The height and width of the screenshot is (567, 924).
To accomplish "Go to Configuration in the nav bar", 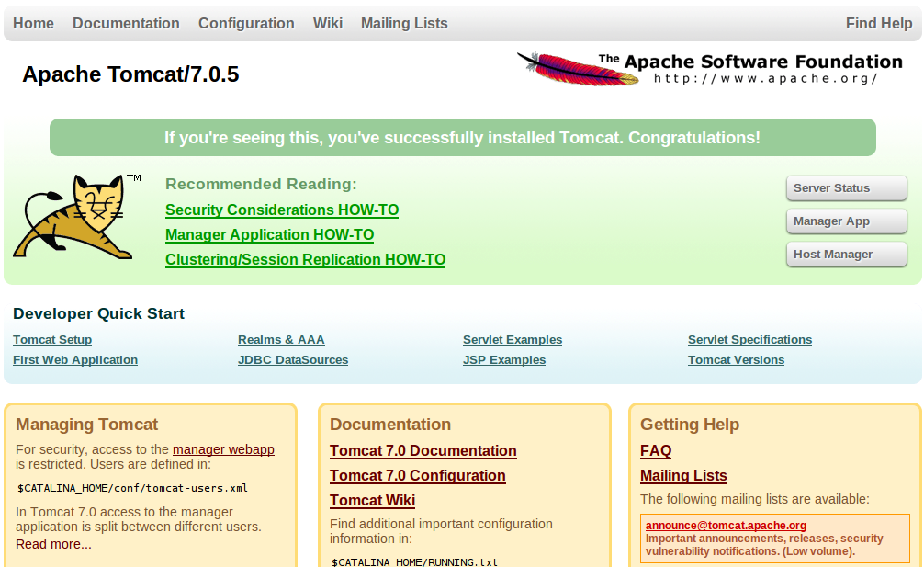I will (246, 24).
